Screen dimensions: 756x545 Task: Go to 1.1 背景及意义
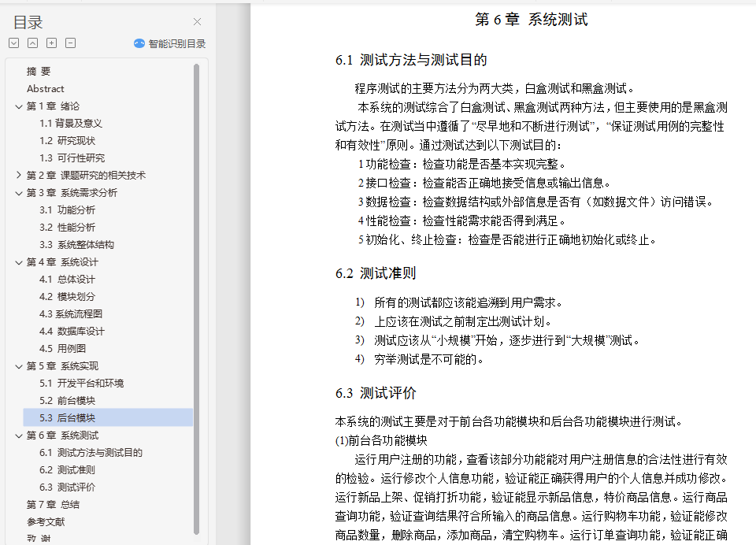[71, 124]
